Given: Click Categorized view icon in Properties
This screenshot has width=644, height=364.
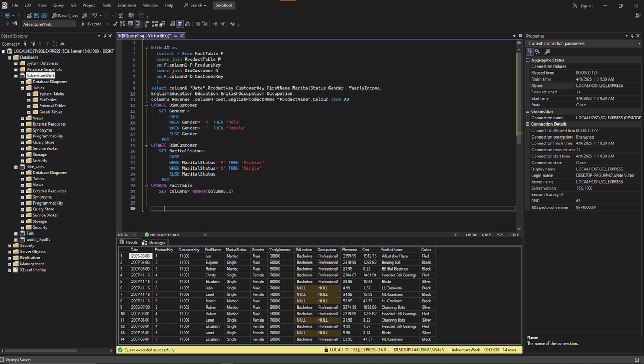Looking at the screenshot, I should [x=531, y=52].
